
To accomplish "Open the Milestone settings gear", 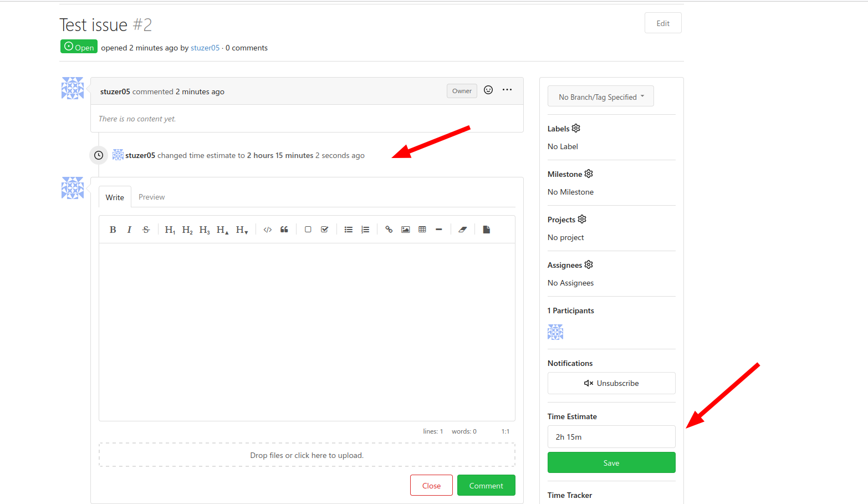I will click(x=589, y=174).
